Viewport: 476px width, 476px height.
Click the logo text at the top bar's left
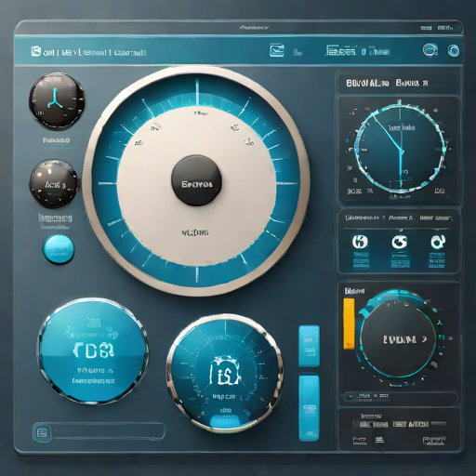(x=88, y=52)
